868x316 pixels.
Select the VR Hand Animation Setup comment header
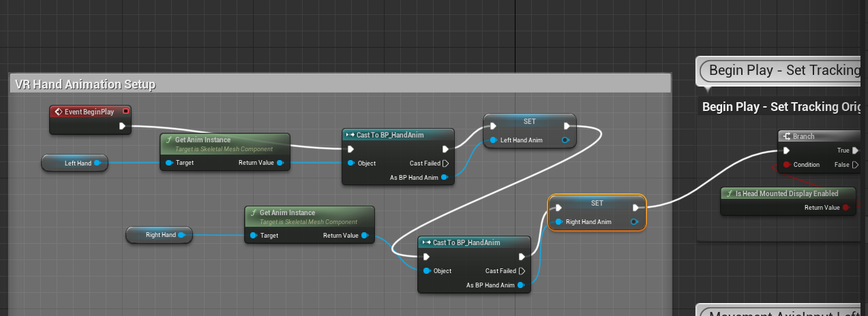click(340, 84)
